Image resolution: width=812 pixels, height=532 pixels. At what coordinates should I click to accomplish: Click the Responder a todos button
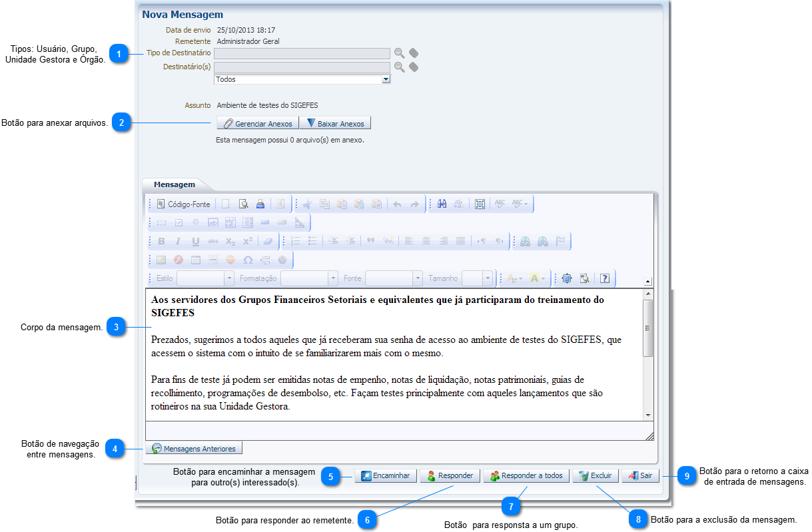(x=526, y=476)
